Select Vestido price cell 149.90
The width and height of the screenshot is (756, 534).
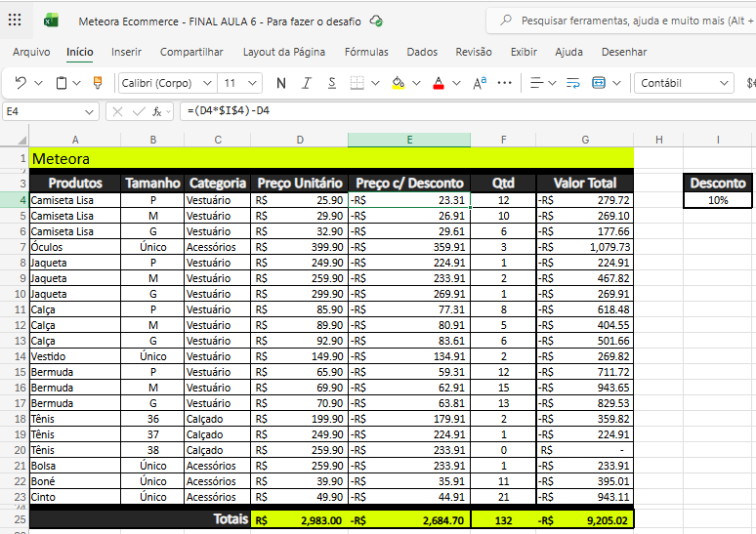[x=299, y=356]
